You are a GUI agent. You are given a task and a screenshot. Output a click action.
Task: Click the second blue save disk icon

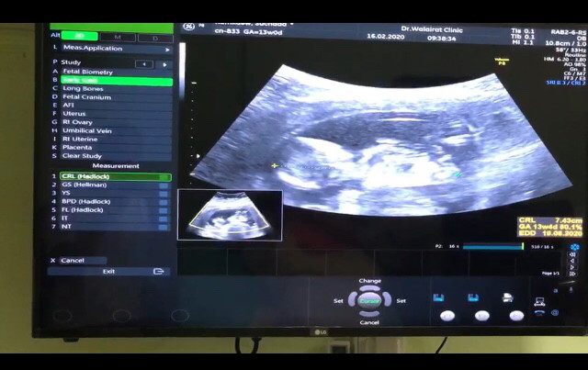coord(473,298)
